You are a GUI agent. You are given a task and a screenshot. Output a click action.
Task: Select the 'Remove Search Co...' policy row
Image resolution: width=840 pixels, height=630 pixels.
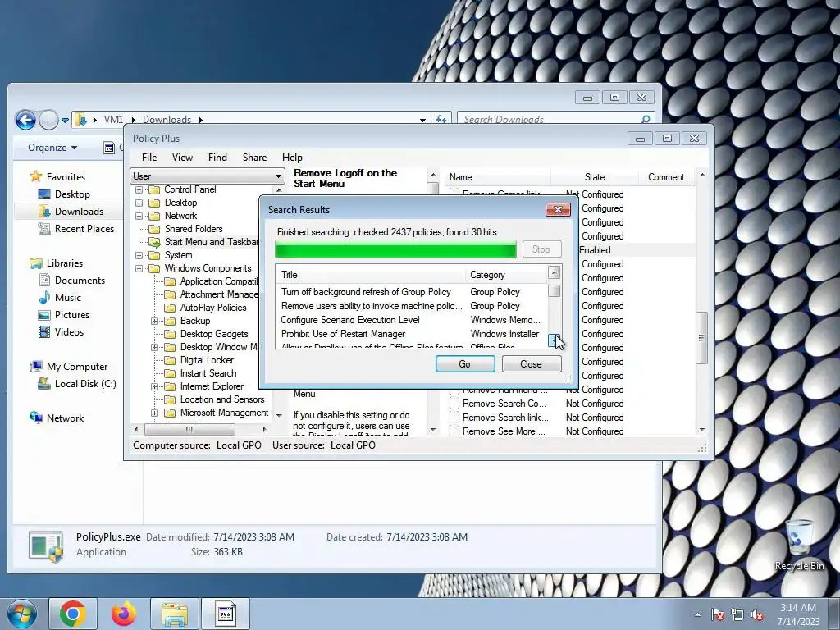coord(572,404)
